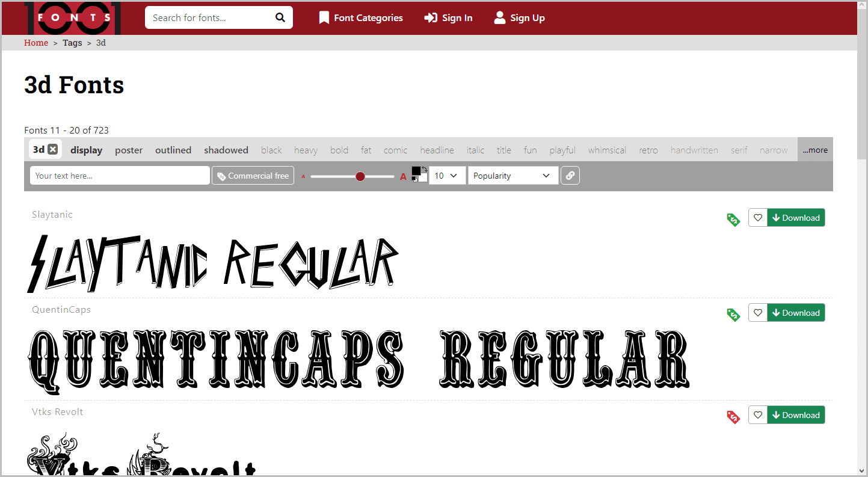Reset colors to default black and white
Image resolution: width=868 pixels, height=477 pixels.
tap(414, 179)
